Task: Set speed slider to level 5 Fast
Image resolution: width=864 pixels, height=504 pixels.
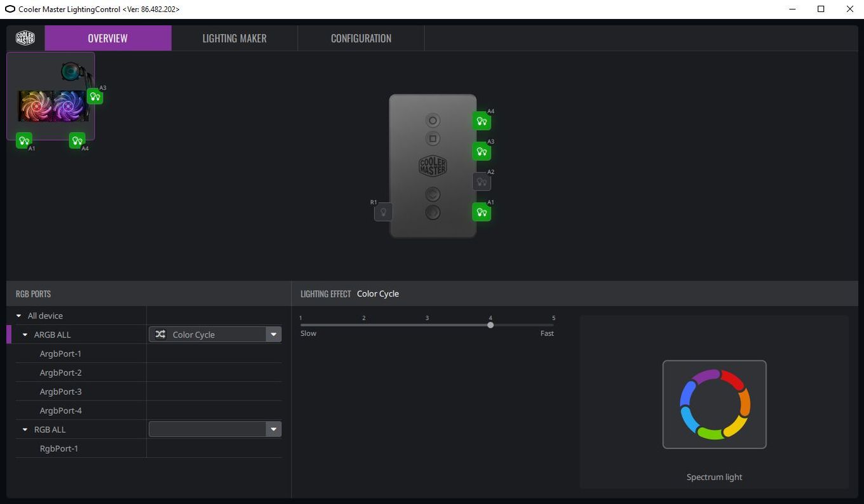Action: click(553, 325)
